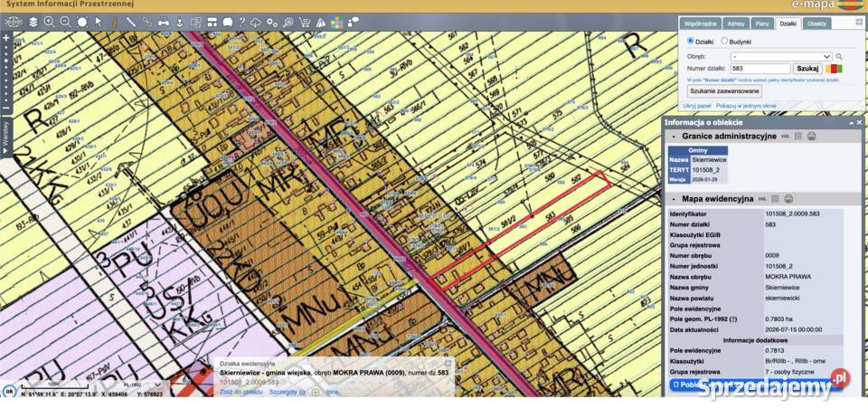Select the arrow pointer tool

pyautogui.click(x=99, y=22)
